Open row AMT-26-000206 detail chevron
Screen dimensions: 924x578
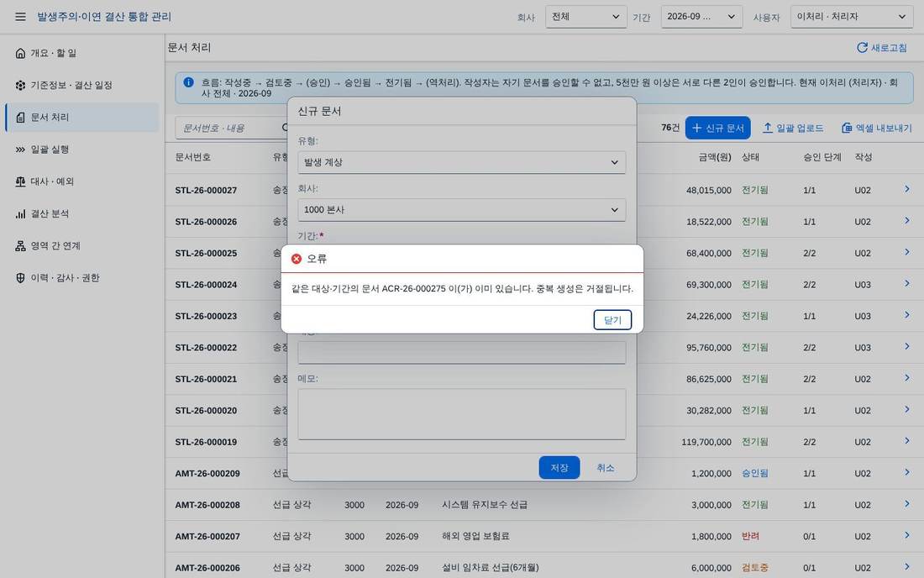pos(907,567)
